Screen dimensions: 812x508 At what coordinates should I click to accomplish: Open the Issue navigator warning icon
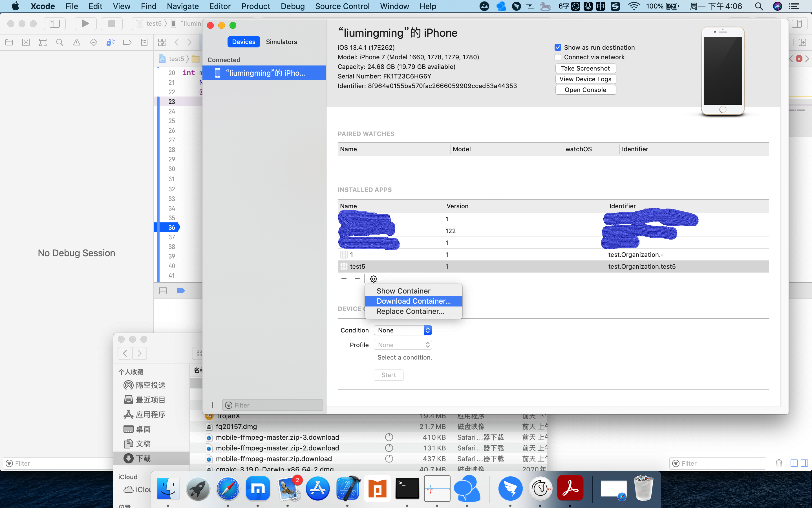76,42
